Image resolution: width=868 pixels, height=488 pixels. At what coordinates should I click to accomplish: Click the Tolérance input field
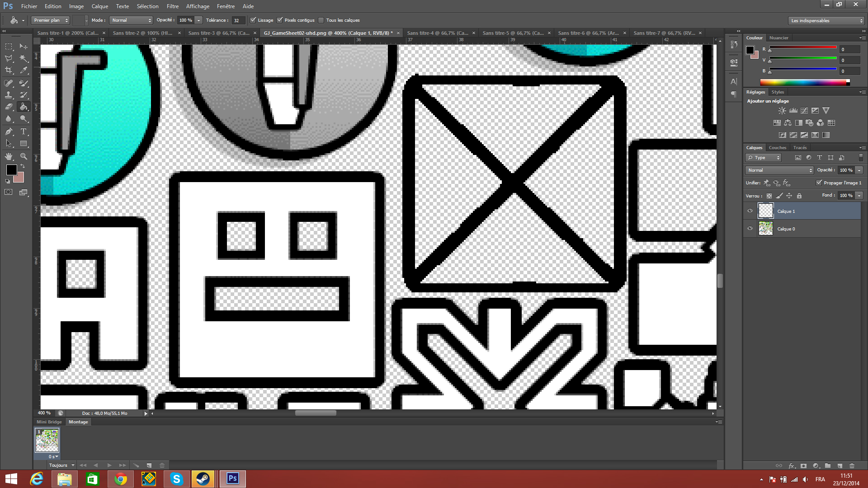tap(238, 20)
